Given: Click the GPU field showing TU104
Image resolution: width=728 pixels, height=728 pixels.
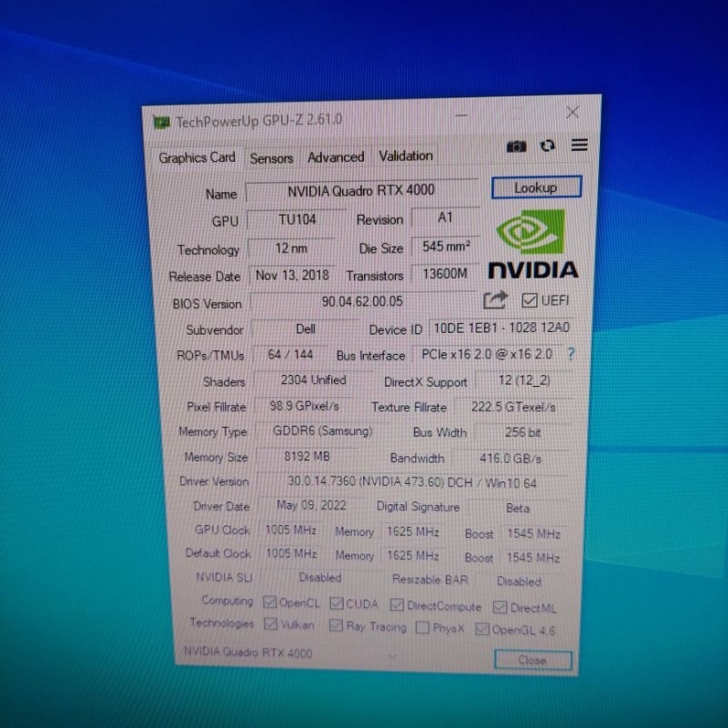Looking at the screenshot, I should pyautogui.click(x=298, y=219).
